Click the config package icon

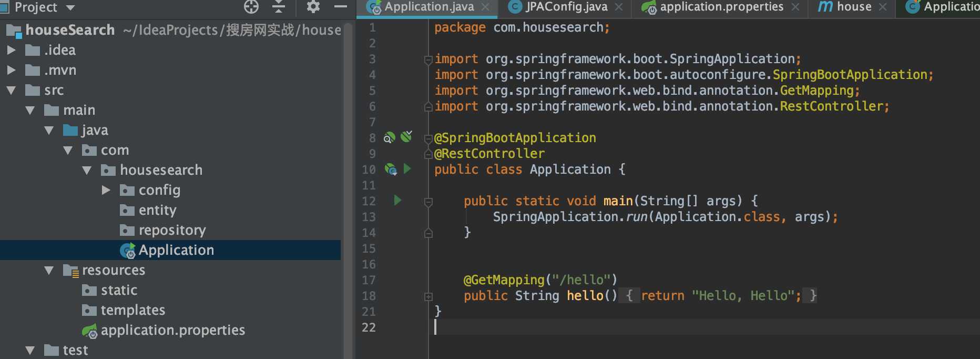click(x=127, y=191)
